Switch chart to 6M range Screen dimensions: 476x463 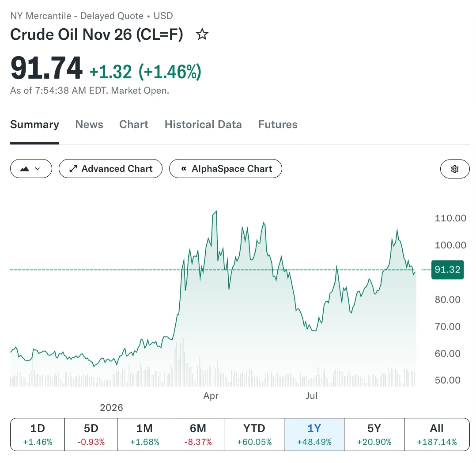click(x=198, y=434)
